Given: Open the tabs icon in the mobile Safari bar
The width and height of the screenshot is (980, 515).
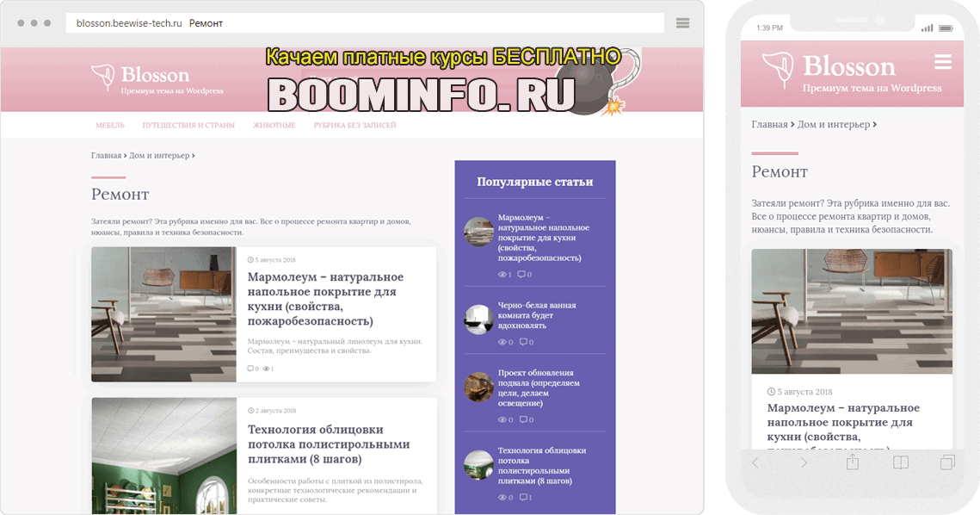Looking at the screenshot, I should (x=946, y=462).
